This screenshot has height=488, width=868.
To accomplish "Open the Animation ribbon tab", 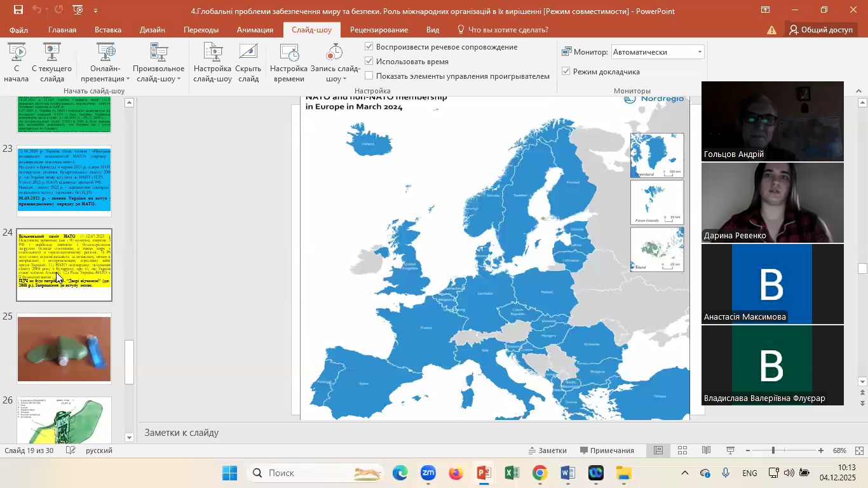I will pos(255,30).
